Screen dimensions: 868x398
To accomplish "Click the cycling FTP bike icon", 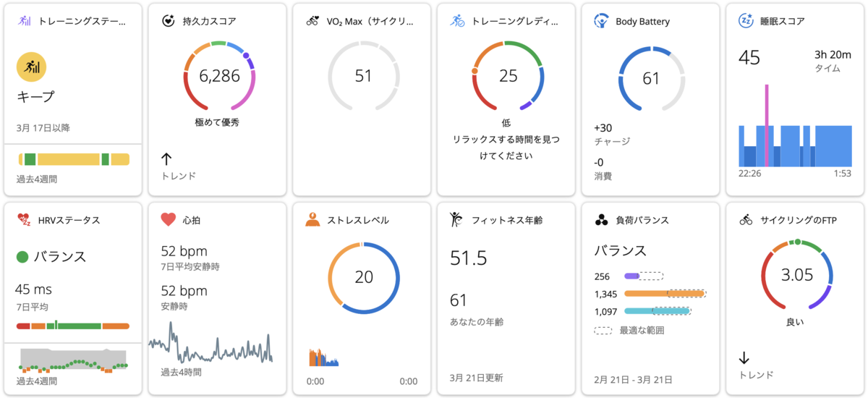I will (746, 219).
